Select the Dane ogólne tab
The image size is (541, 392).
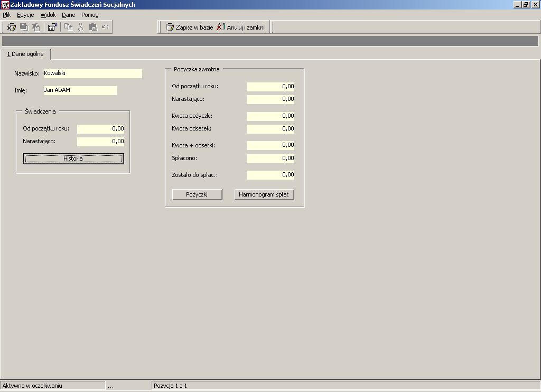pyautogui.click(x=25, y=54)
